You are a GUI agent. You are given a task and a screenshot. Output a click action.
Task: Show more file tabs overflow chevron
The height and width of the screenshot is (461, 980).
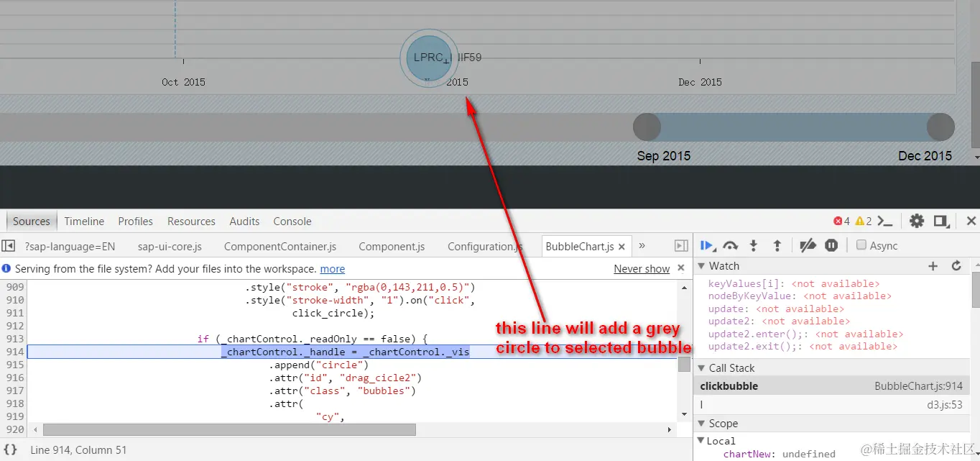point(642,246)
